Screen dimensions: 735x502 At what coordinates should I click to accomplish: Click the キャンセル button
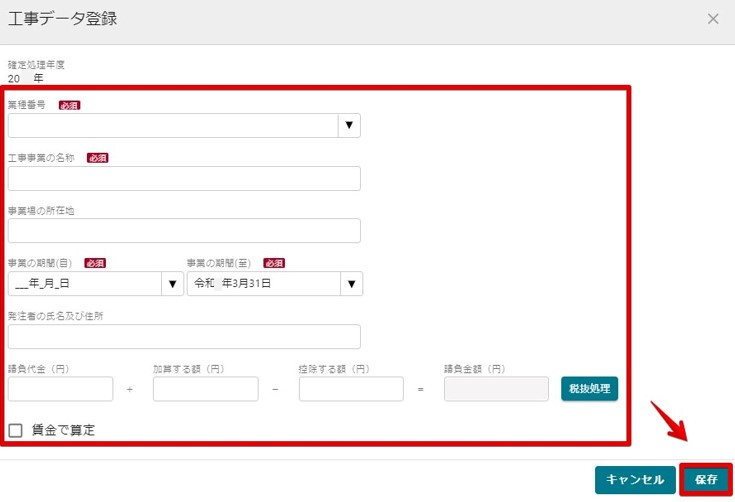(635, 480)
